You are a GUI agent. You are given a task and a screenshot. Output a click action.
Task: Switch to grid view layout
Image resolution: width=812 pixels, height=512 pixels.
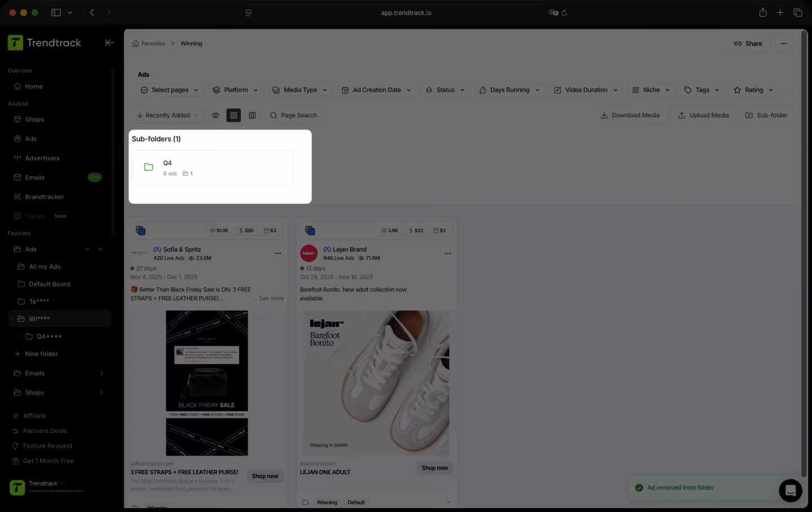233,115
